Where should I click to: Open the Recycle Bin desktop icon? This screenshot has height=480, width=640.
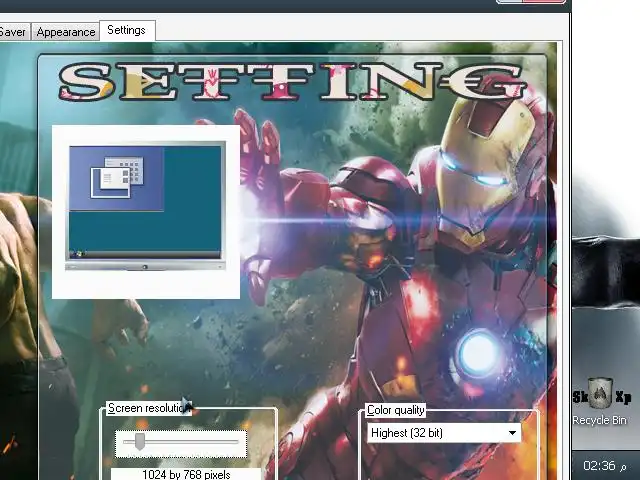click(x=600, y=402)
